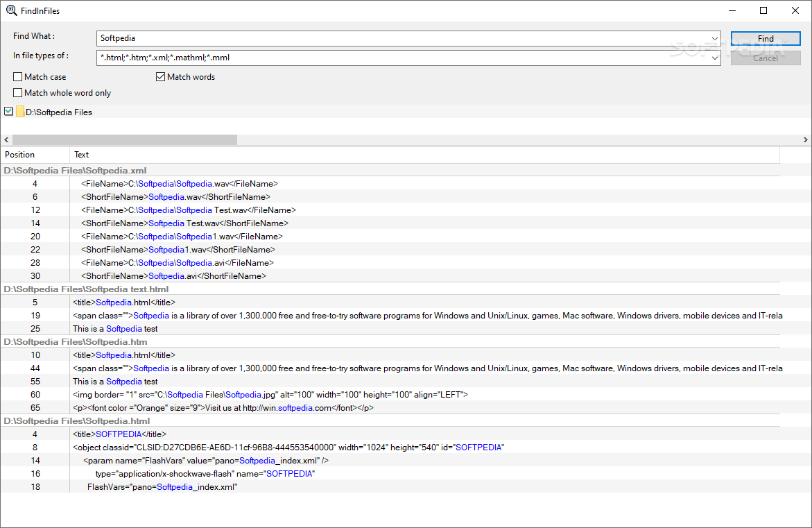
Task: Click position number 28 cell
Action: [35, 263]
